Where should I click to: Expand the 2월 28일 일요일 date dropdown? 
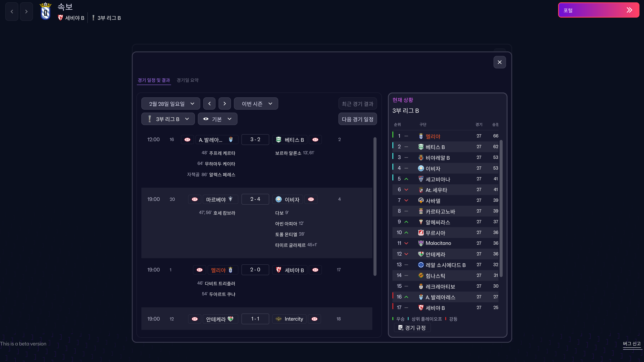click(171, 104)
